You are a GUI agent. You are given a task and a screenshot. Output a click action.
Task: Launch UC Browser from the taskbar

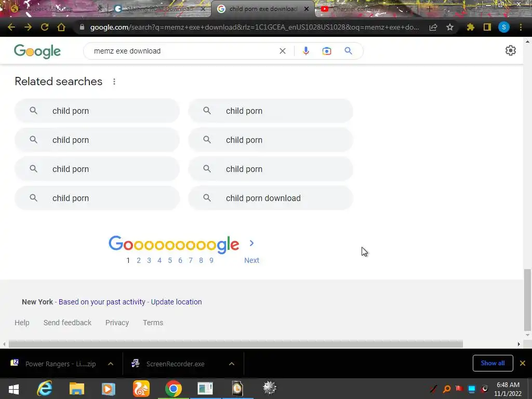pos(141,389)
